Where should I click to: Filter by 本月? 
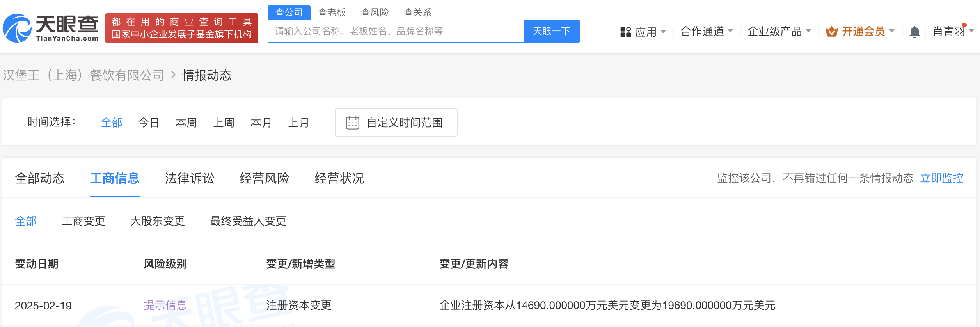tap(261, 123)
